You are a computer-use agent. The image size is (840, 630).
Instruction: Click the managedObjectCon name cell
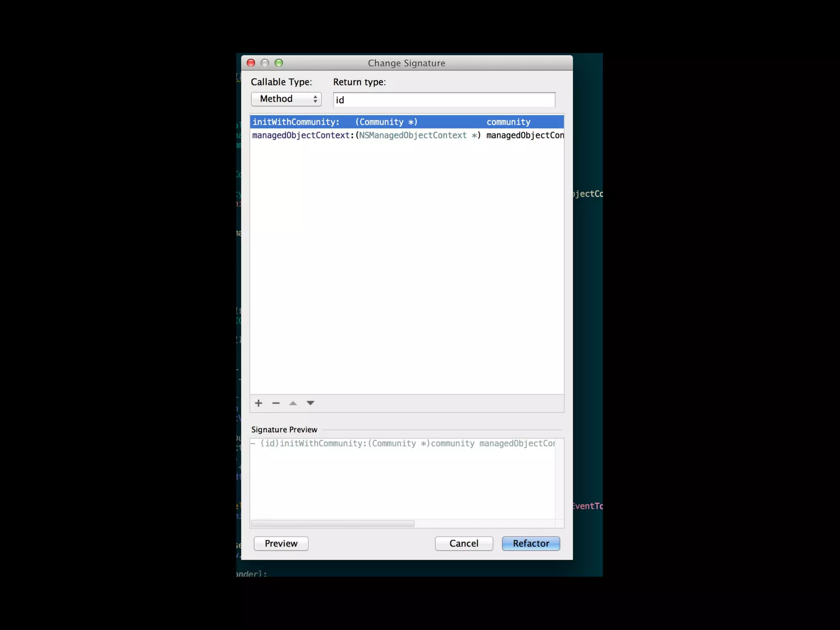(525, 135)
